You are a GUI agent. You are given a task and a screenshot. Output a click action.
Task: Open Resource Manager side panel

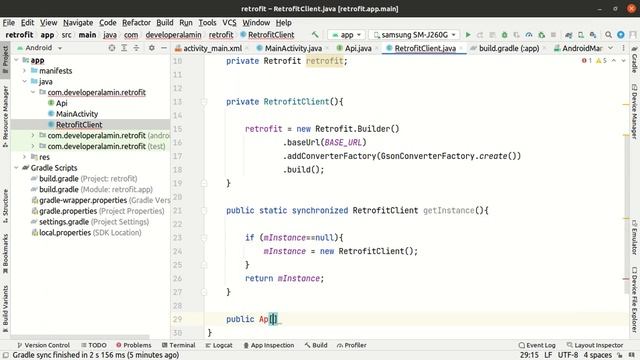click(5, 116)
